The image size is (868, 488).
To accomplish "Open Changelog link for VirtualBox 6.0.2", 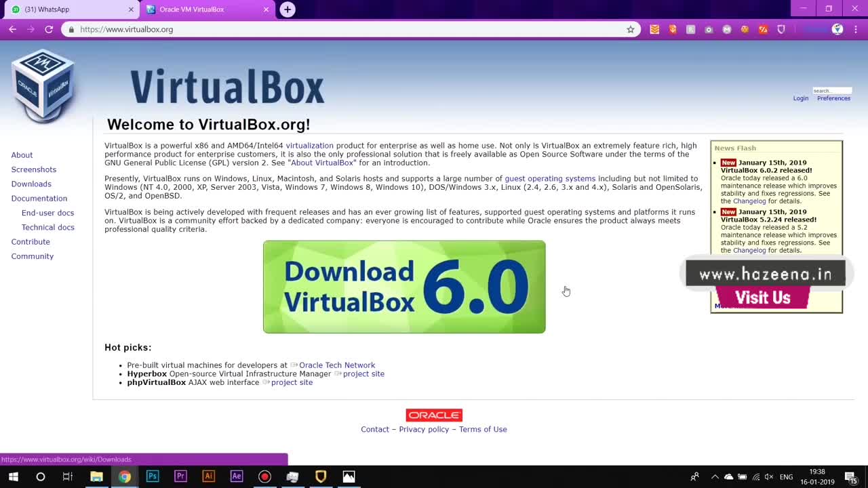I will click(x=749, y=201).
